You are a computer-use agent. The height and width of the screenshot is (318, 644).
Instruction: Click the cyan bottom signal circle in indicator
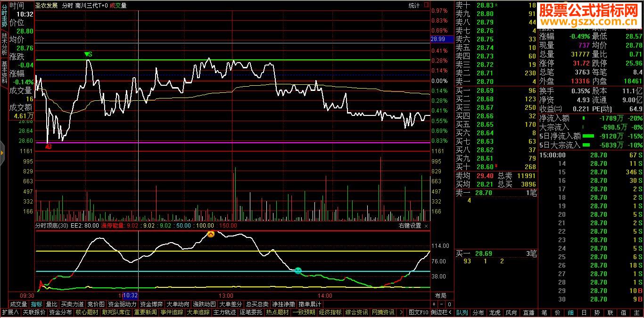(297, 270)
